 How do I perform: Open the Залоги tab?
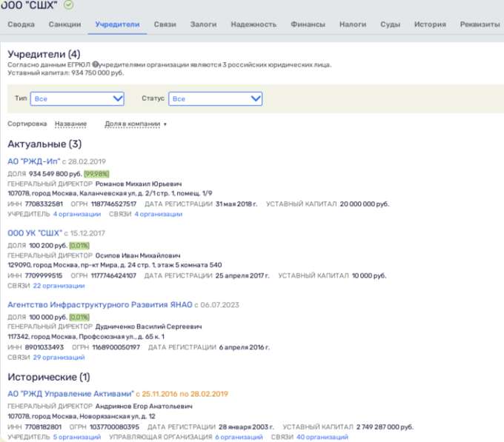click(x=204, y=24)
